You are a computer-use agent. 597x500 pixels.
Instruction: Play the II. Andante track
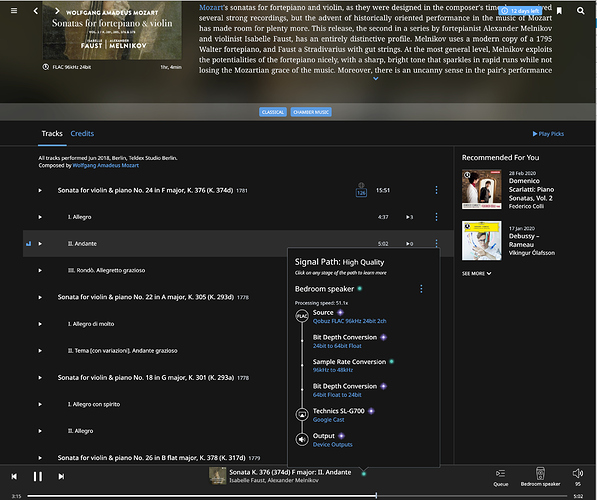click(40, 244)
